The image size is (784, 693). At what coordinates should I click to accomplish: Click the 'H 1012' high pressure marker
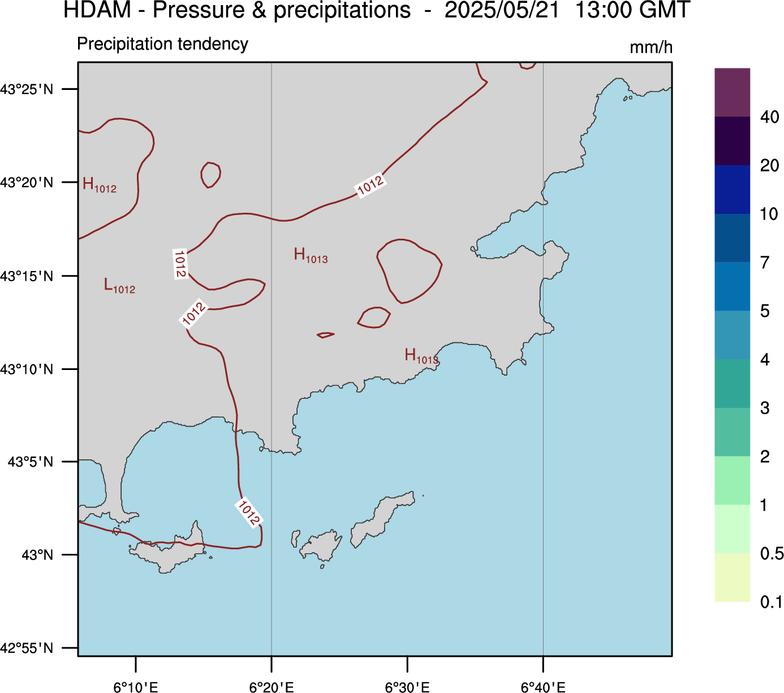coord(100,185)
